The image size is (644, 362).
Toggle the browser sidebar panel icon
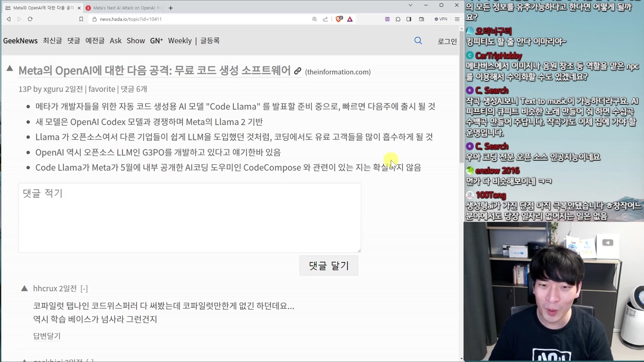pos(409,19)
